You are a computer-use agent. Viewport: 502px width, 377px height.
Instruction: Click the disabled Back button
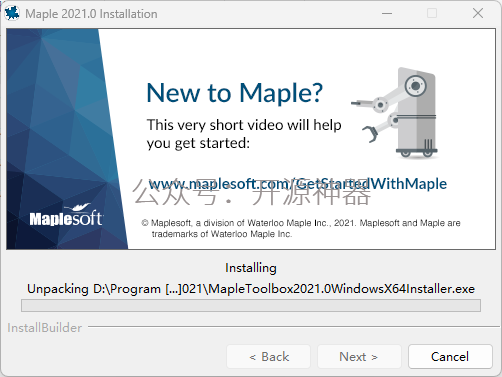click(x=268, y=356)
